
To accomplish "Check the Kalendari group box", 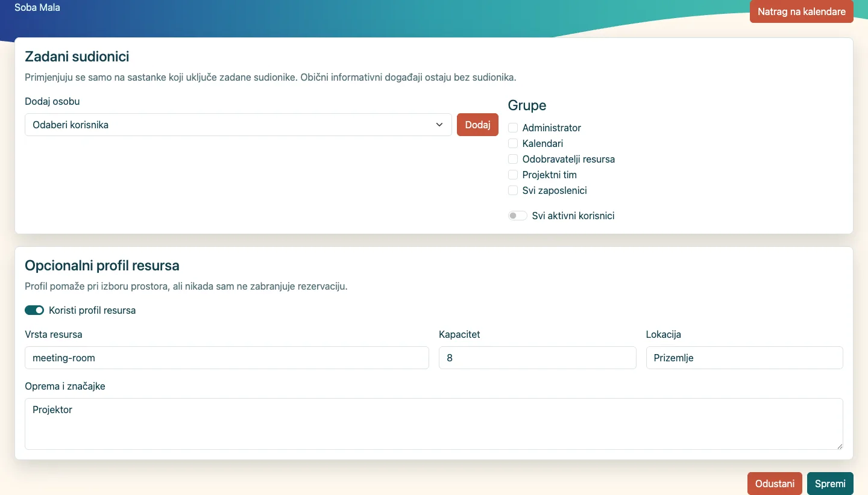I will (x=513, y=143).
